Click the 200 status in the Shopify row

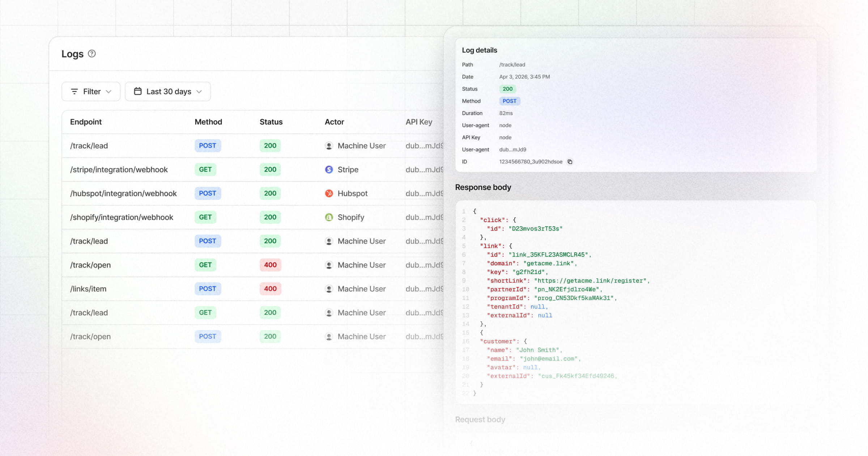click(x=270, y=217)
